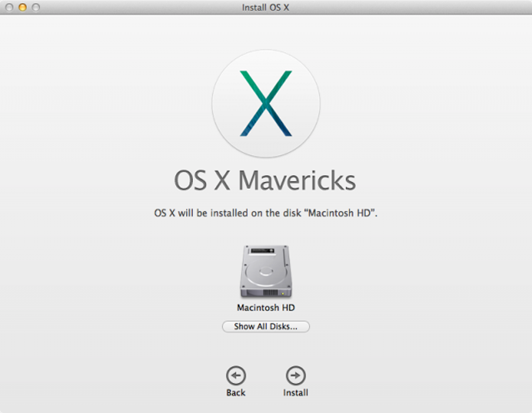This screenshot has height=413, width=532.
Task: Click the "Install" label text
Action: click(x=295, y=392)
